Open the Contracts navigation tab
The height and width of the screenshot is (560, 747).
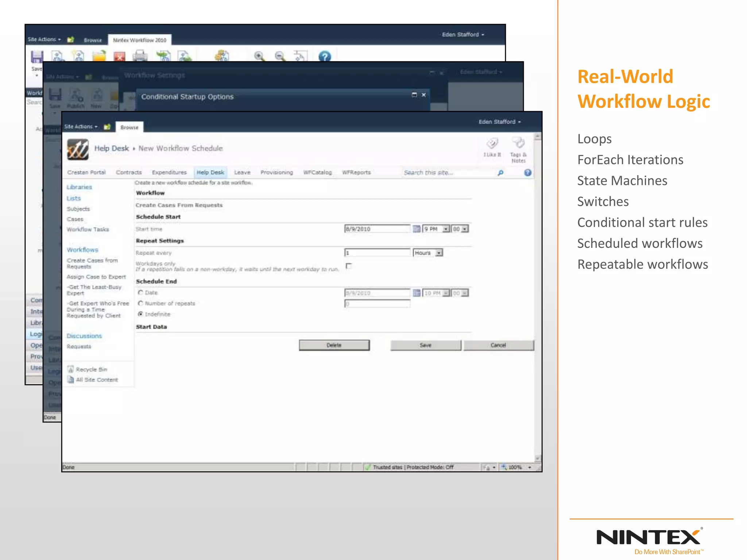[129, 172]
